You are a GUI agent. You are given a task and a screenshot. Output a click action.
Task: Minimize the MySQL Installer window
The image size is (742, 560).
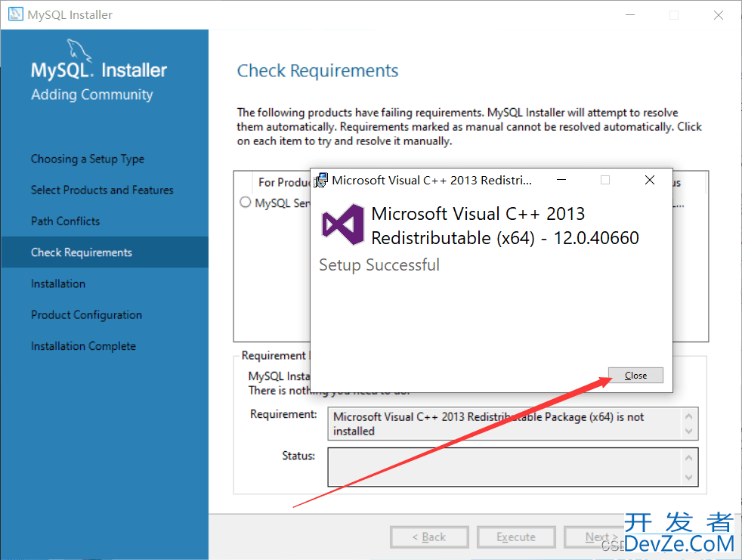[630, 14]
